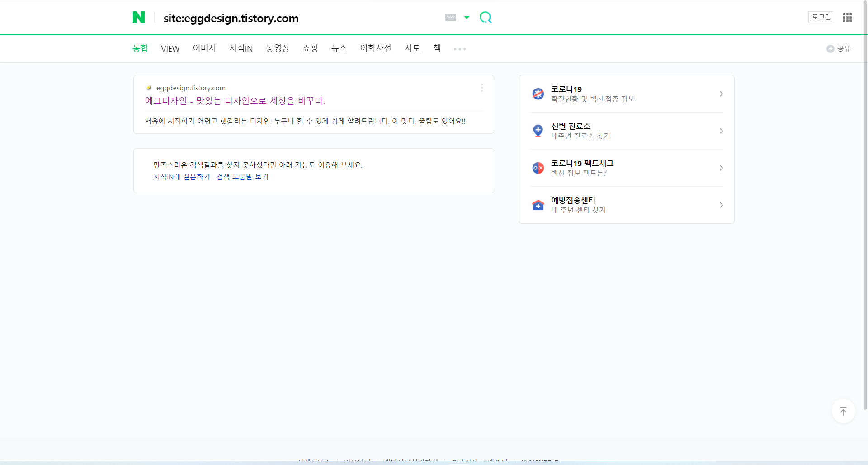The width and height of the screenshot is (868, 465).
Task: Open the 코로나19 팩트체크 heading link
Action: [582, 163]
